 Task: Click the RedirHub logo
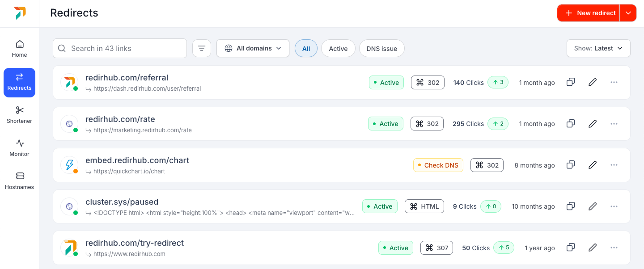tap(19, 13)
